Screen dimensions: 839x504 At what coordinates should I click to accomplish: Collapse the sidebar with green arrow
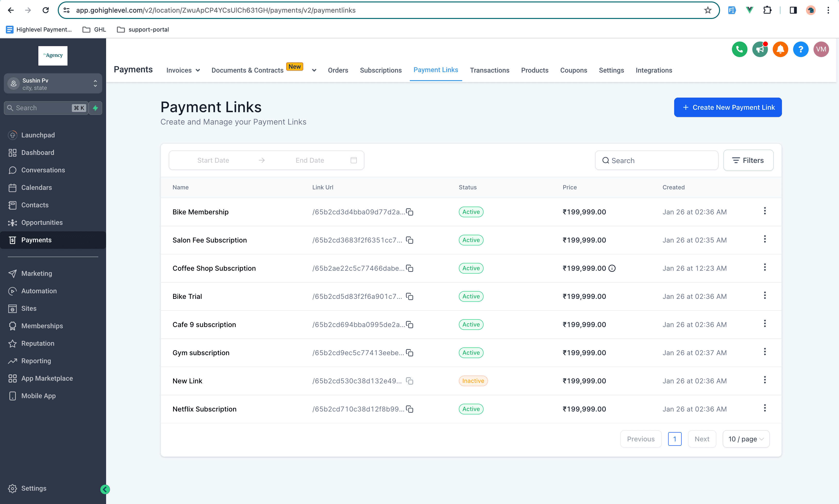click(x=105, y=489)
